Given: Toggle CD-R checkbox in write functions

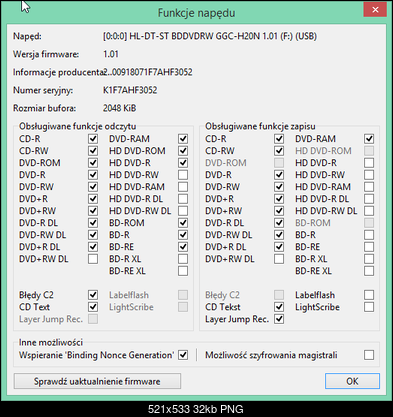Looking at the screenshot, I should 279,139.
